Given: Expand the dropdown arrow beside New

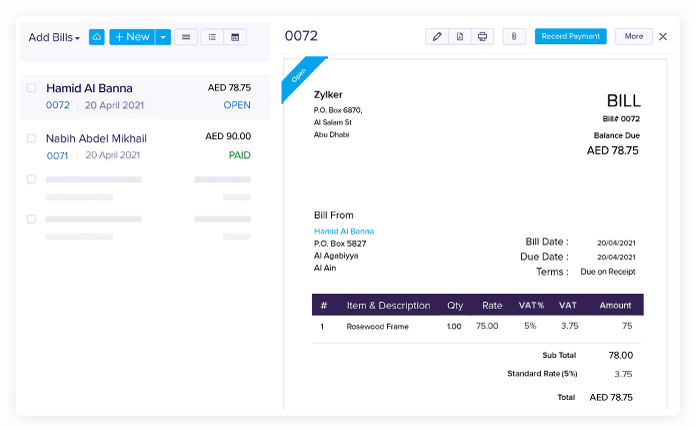Looking at the screenshot, I should [163, 37].
